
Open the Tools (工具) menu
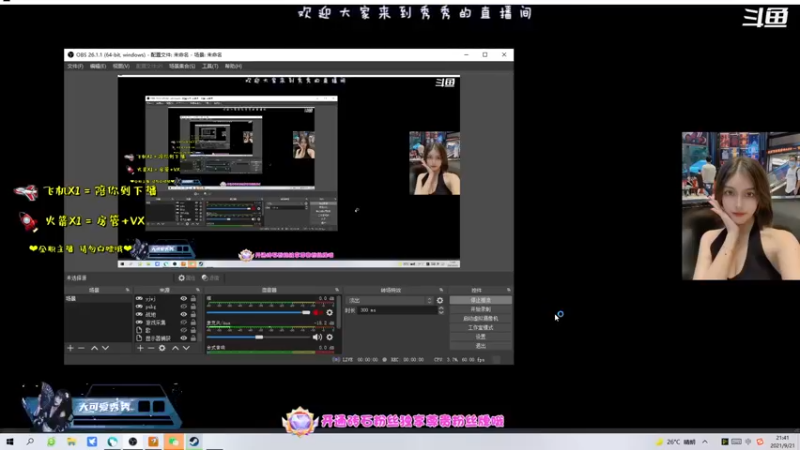210,66
